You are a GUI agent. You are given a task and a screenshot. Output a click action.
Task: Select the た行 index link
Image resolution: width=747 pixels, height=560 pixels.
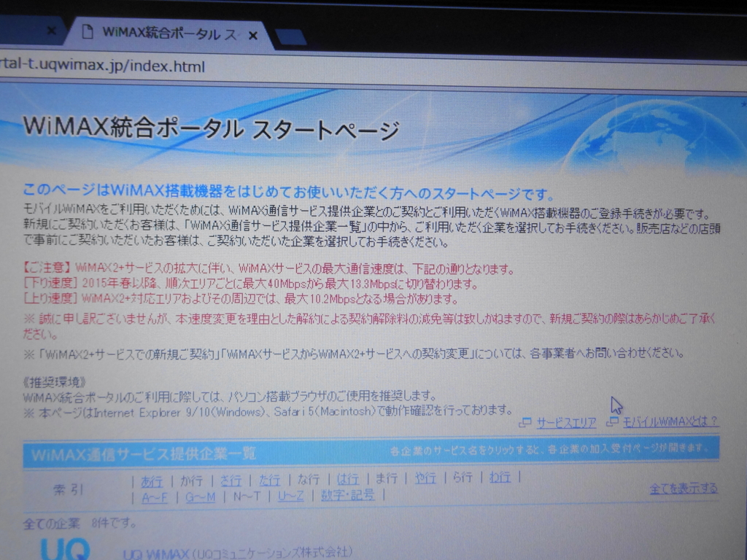pos(270,480)
